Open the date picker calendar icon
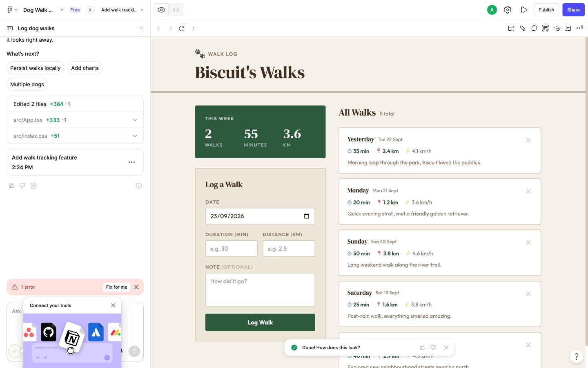 [307, 216]
